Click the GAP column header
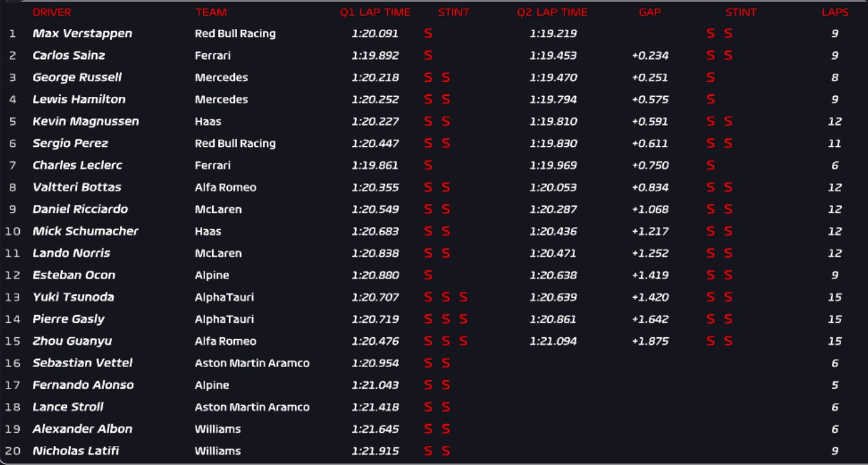Viewport: 868px width, 465px height. (x=650, y=13)
